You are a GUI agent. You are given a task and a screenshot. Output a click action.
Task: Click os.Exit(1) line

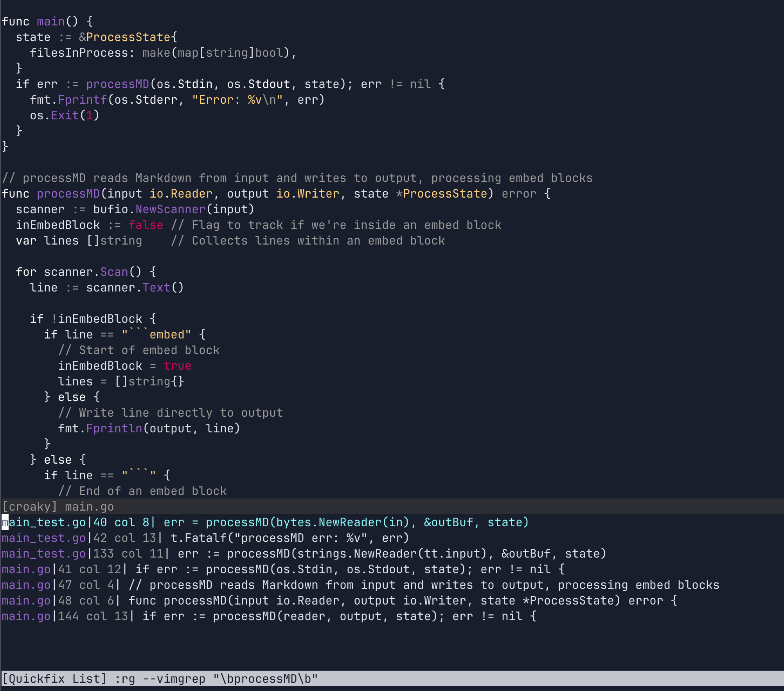65,115
